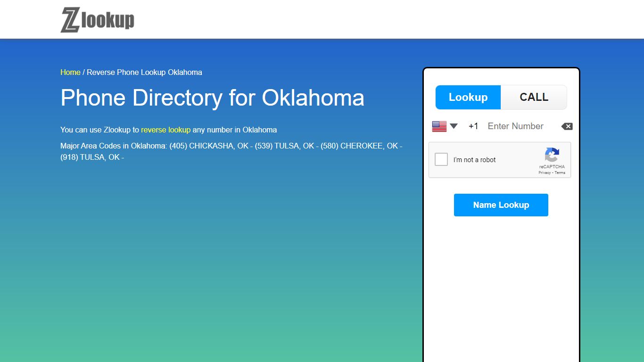Click the +1 country code text

[473, 126]
